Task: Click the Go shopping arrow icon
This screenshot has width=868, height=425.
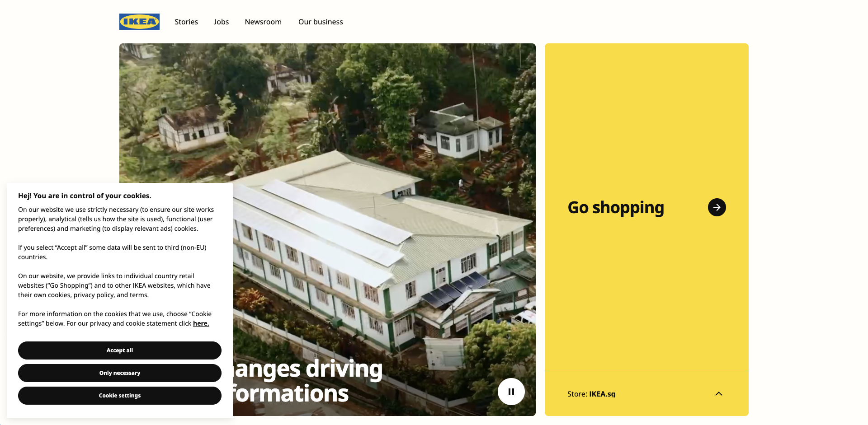Action: point(717,207)
